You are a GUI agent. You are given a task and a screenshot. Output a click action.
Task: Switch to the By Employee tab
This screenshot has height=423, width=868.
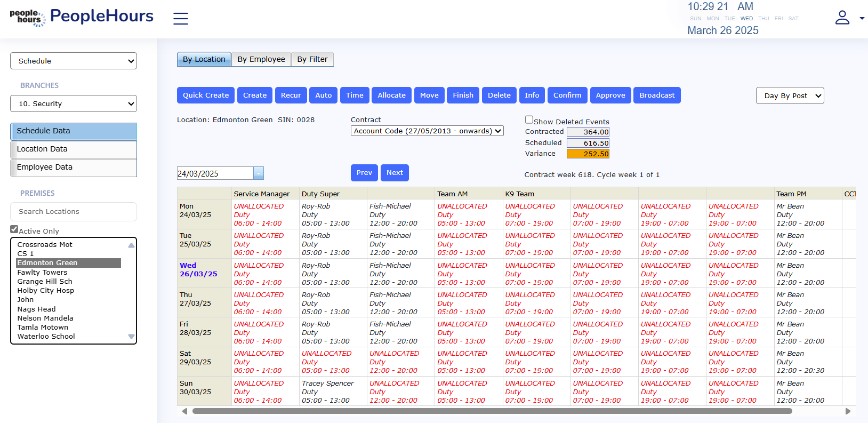point(261,59)
